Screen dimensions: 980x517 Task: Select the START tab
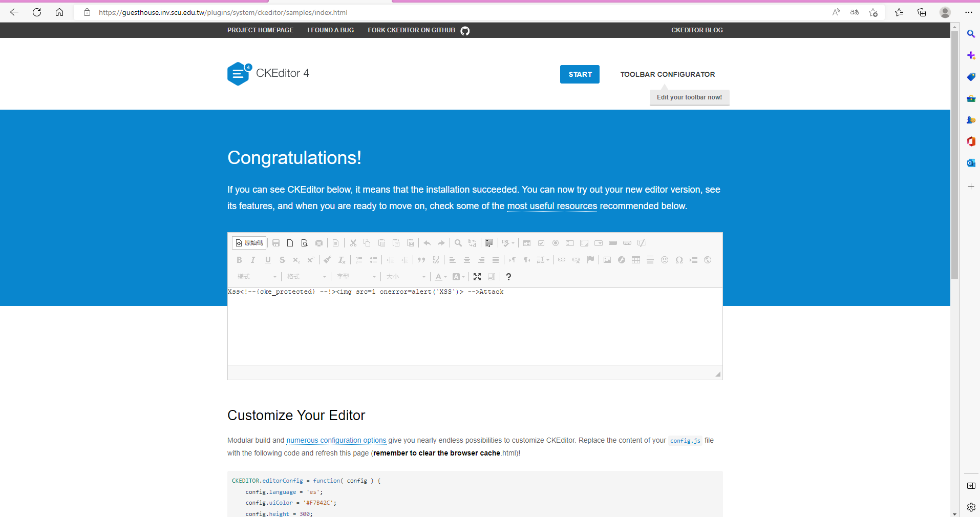click(580, 74)
